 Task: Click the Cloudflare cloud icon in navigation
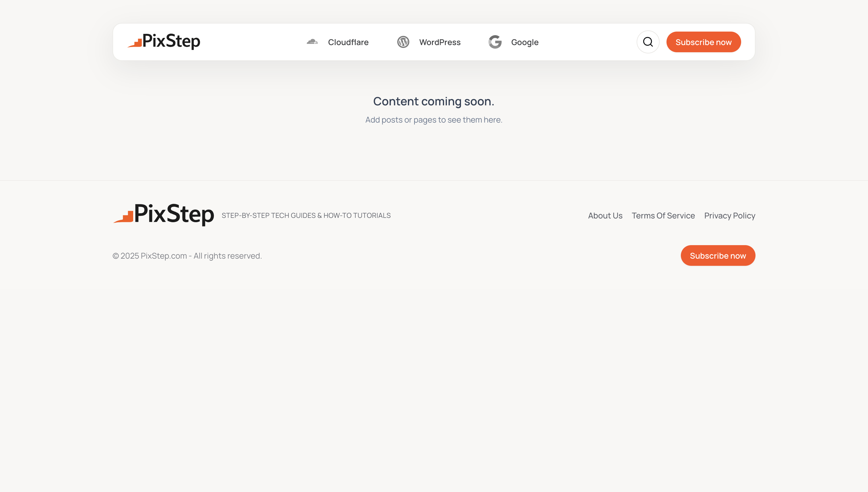312,42
